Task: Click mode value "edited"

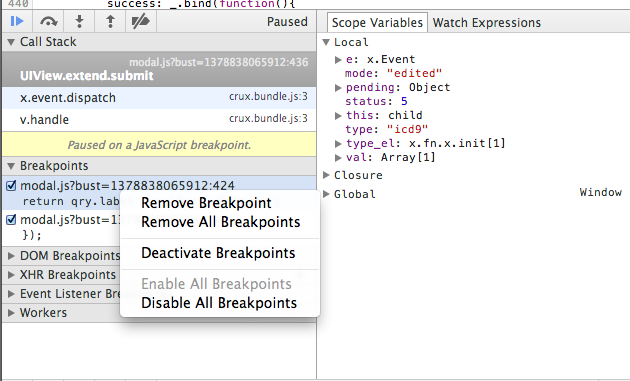Action: tap(414, 74)
